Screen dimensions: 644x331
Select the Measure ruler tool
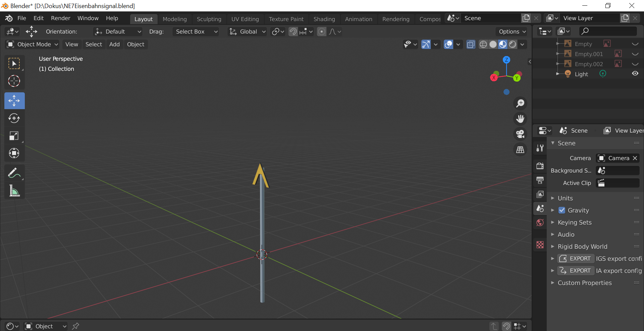click(14, 191)
